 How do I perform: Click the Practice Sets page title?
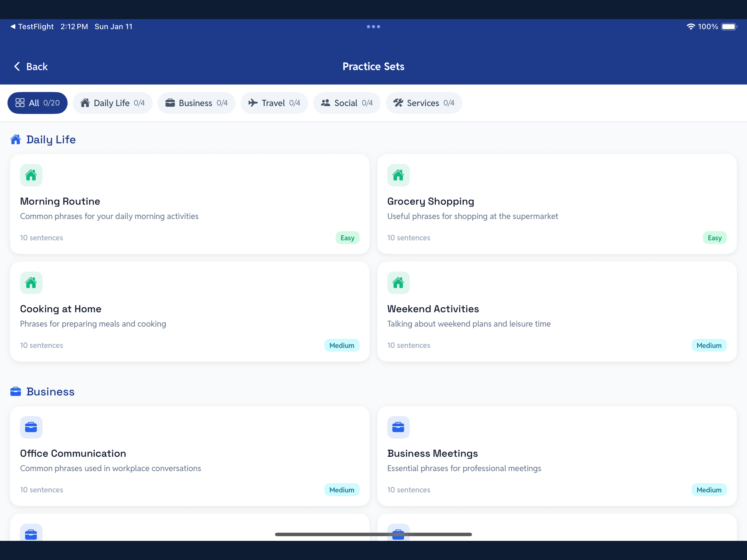click(x=373, y=66)
